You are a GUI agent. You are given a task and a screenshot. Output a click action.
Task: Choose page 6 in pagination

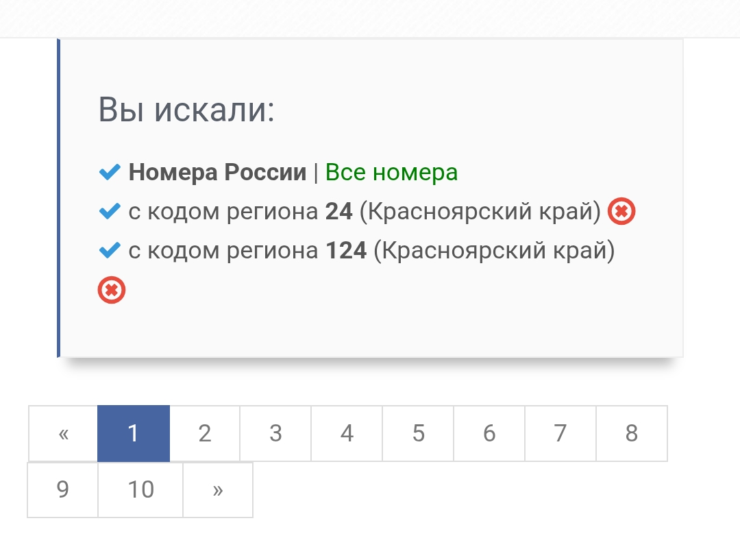489,433
